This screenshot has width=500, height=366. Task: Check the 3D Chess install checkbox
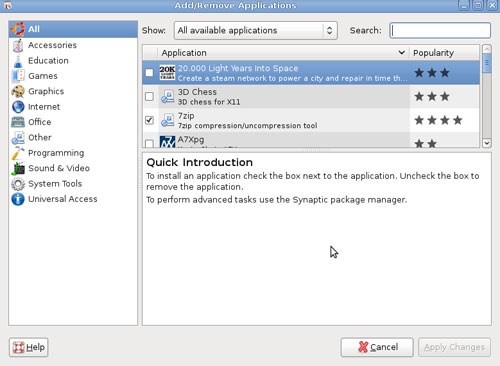[149, 96]
